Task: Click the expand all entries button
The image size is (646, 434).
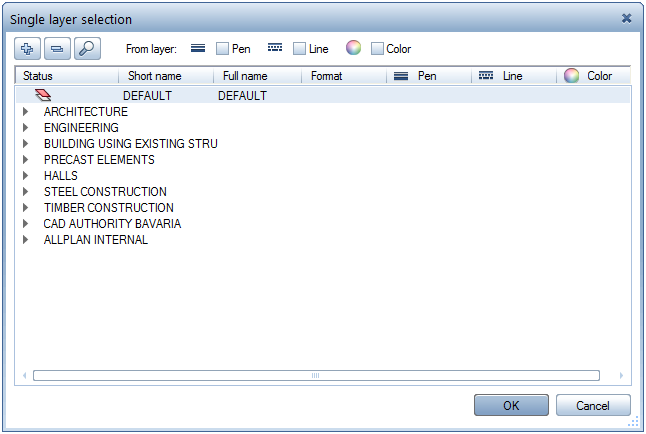Action: coord(29,48)
